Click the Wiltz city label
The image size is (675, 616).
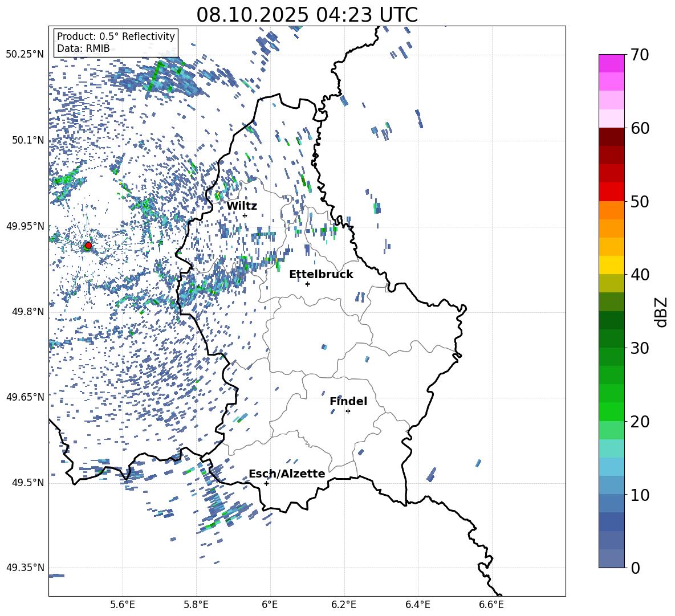(242, 206)
